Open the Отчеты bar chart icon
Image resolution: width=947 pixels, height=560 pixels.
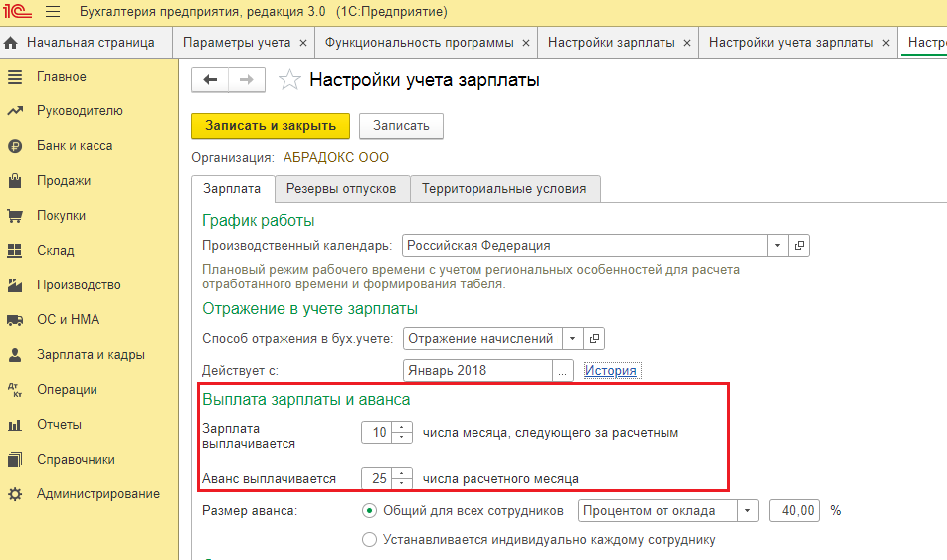pos(15,425)
